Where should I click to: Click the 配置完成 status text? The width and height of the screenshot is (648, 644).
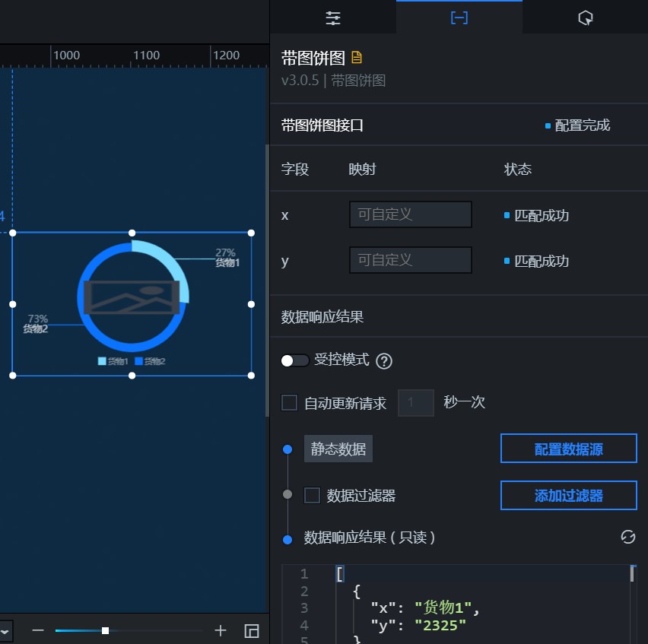(583, 125)
